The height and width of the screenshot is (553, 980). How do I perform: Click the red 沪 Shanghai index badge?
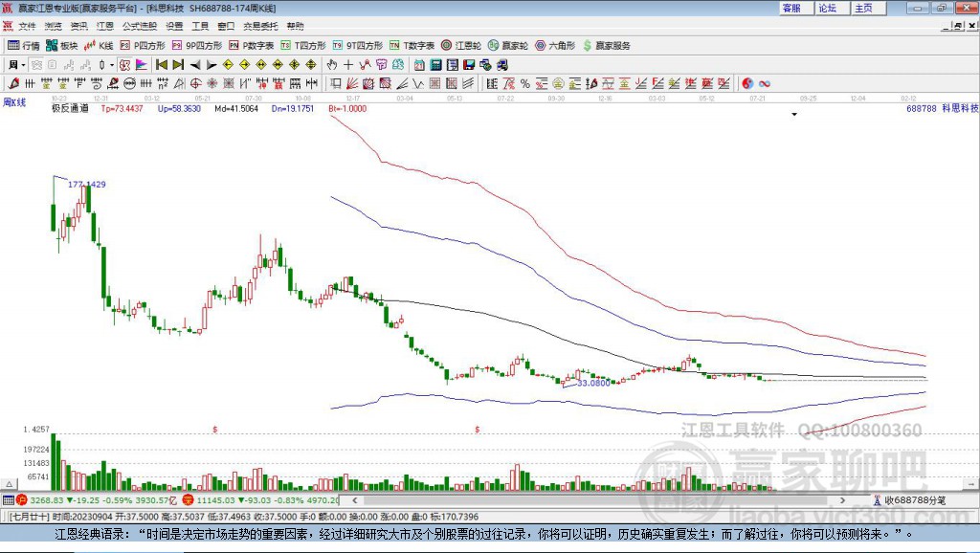click(22, 499)
